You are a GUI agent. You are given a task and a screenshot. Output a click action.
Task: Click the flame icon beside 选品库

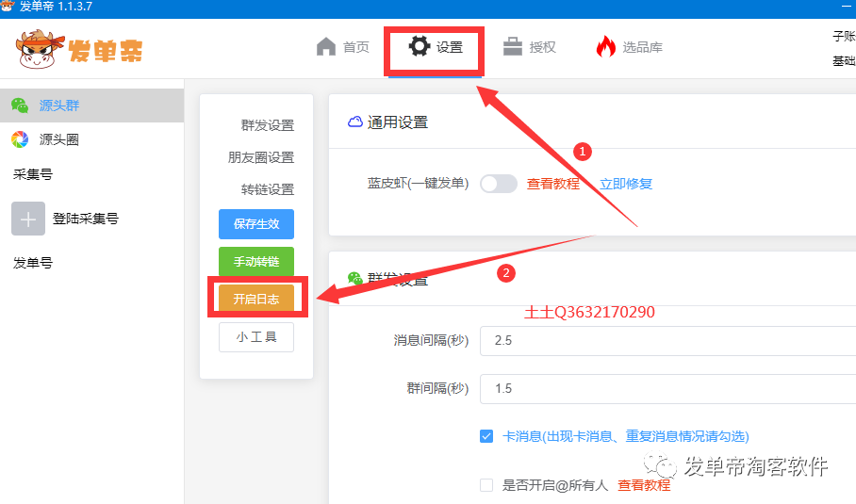pos(605,46)
